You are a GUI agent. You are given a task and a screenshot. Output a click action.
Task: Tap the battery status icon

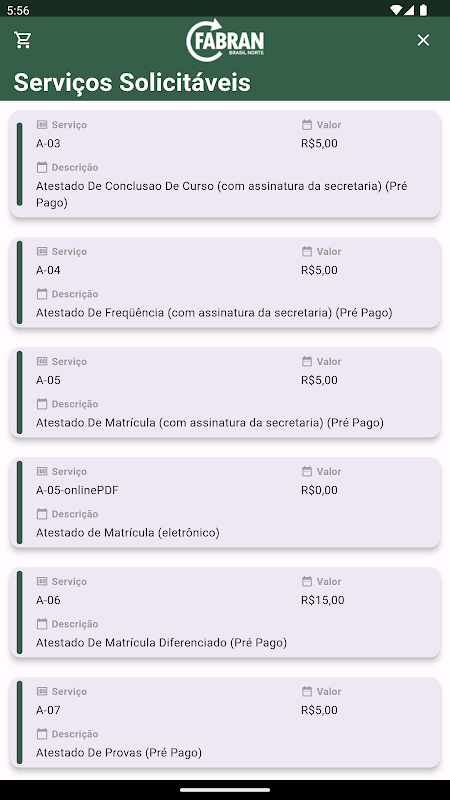[x=423, y=10]
